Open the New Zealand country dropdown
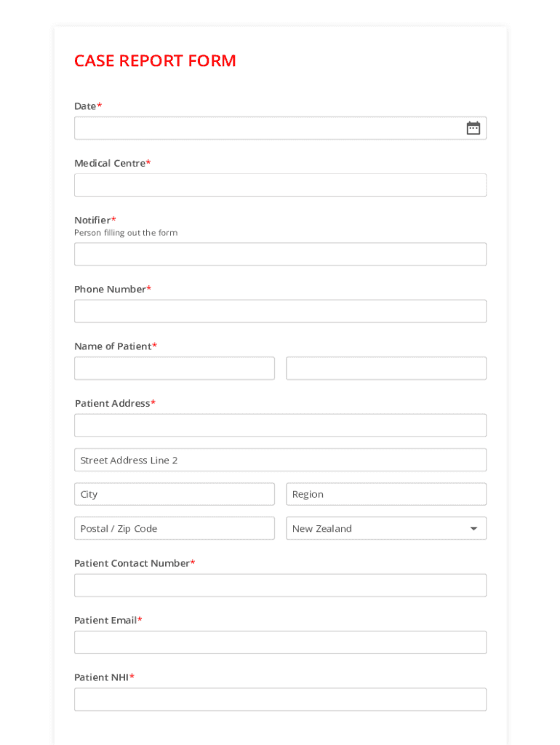 tap(378, 528)
